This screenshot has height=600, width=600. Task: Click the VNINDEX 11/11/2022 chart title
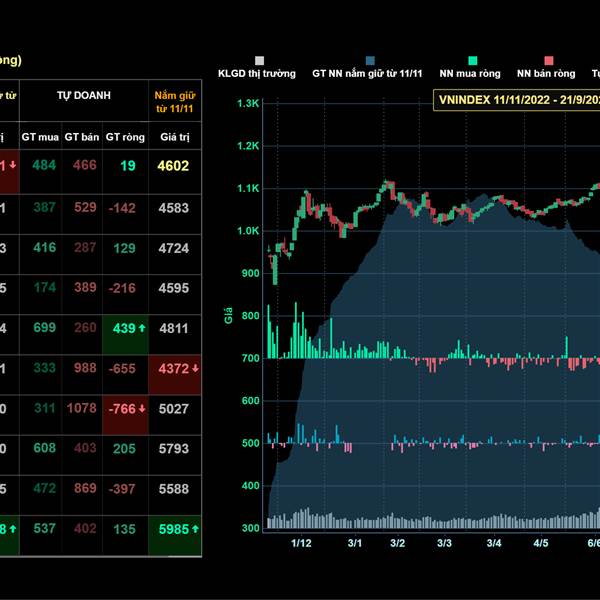point(517,100)
